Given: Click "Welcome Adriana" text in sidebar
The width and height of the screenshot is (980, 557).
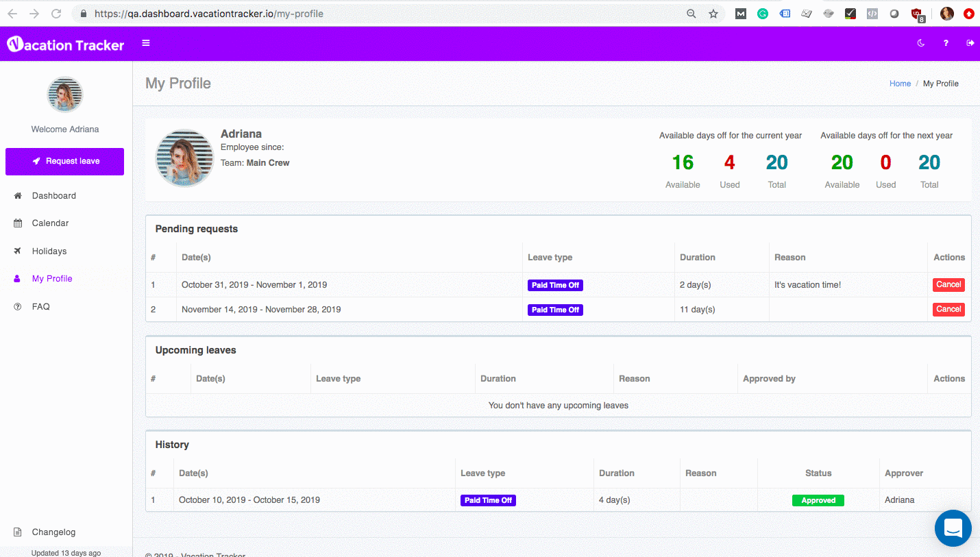Looking at the screenshot, I should click(65, 129).
